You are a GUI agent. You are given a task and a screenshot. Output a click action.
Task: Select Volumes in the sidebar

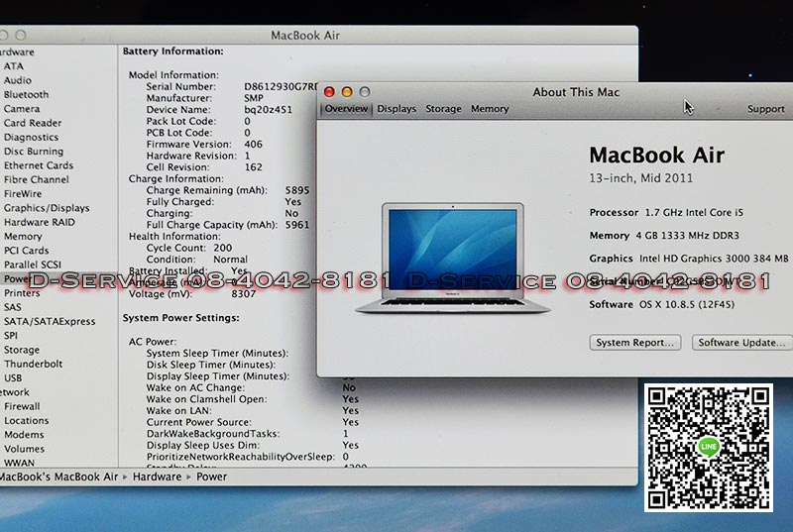(24, 448)
